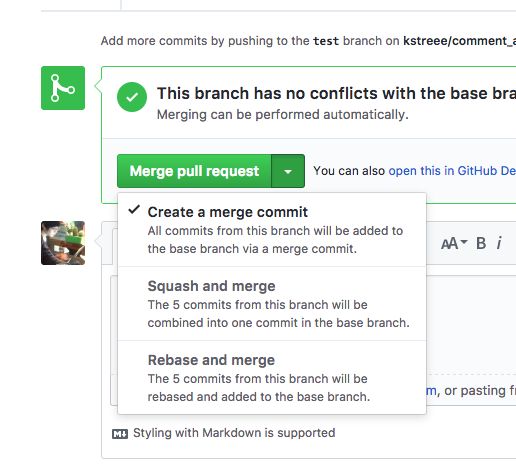Click the Markdown M↓ icon
The height and width of the screenshot is (471, 516).
pos(120,434)
